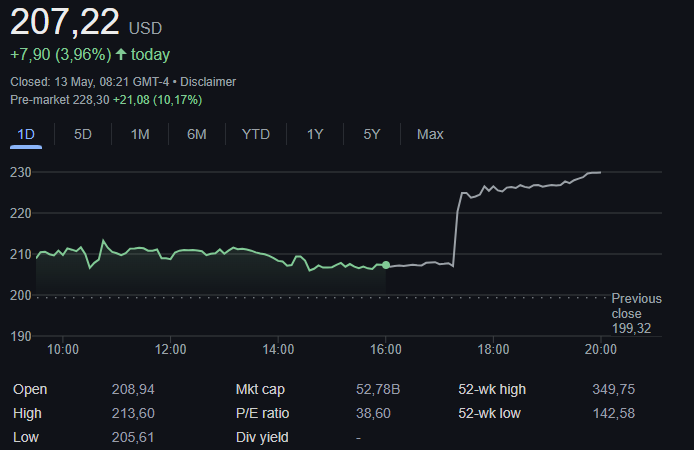
Task: Click the Previous close 199,32 label
Action: coord(636,313)
